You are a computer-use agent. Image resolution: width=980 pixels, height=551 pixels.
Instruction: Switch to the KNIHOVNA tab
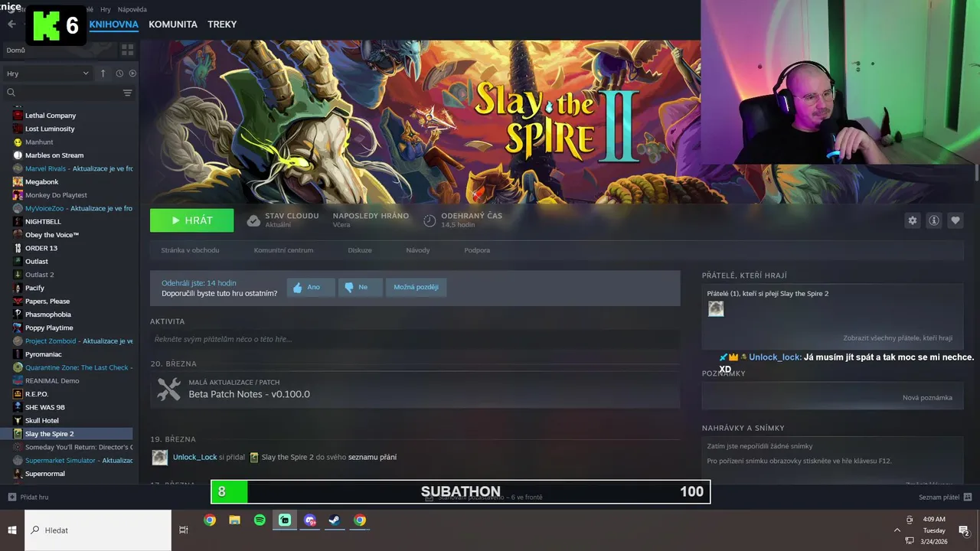(x=113, y=24)
